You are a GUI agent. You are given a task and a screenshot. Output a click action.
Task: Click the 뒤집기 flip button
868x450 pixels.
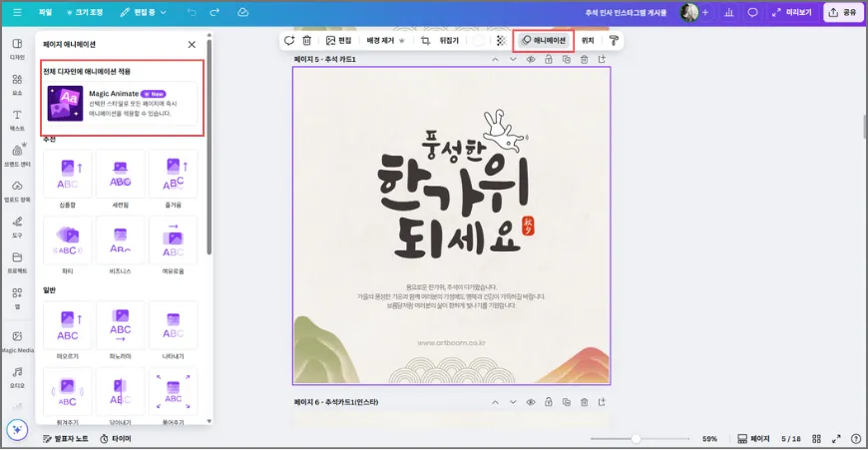[449, 40]
